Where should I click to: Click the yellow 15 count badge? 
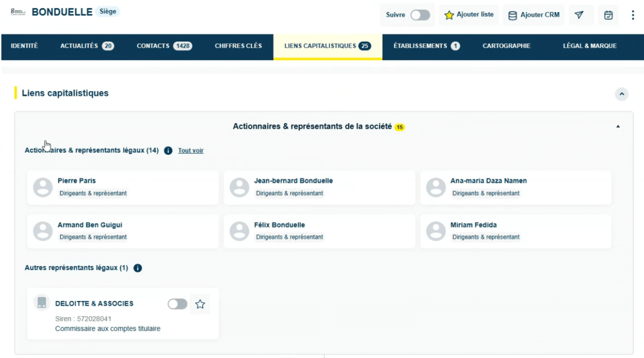(399, 127)
